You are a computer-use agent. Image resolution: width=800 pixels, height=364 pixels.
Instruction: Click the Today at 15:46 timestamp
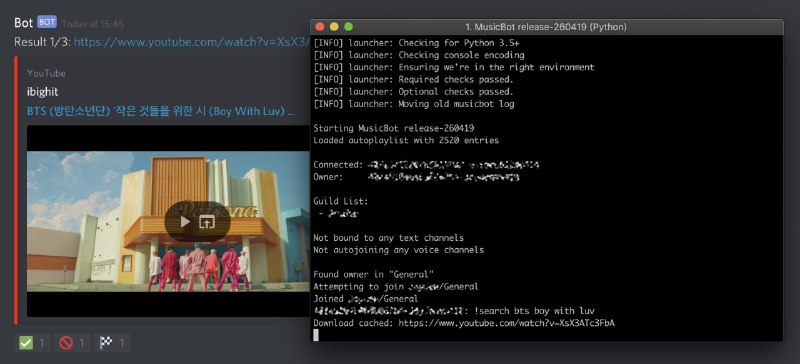92,24
